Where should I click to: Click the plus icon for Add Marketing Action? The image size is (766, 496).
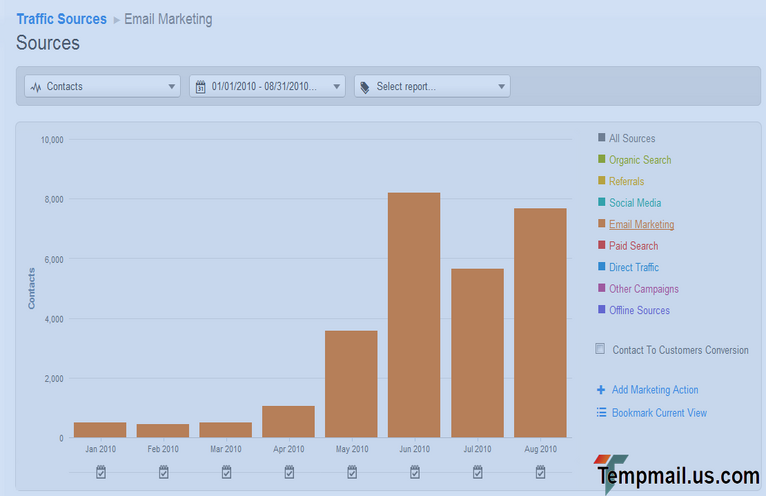(601, 390)
